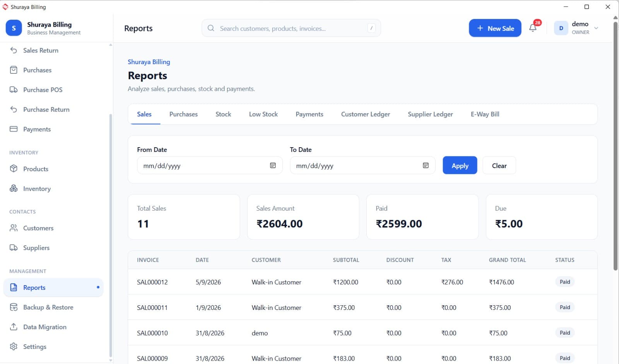Click the To Date input field
619x364 pixels.
tap(363, 165)
